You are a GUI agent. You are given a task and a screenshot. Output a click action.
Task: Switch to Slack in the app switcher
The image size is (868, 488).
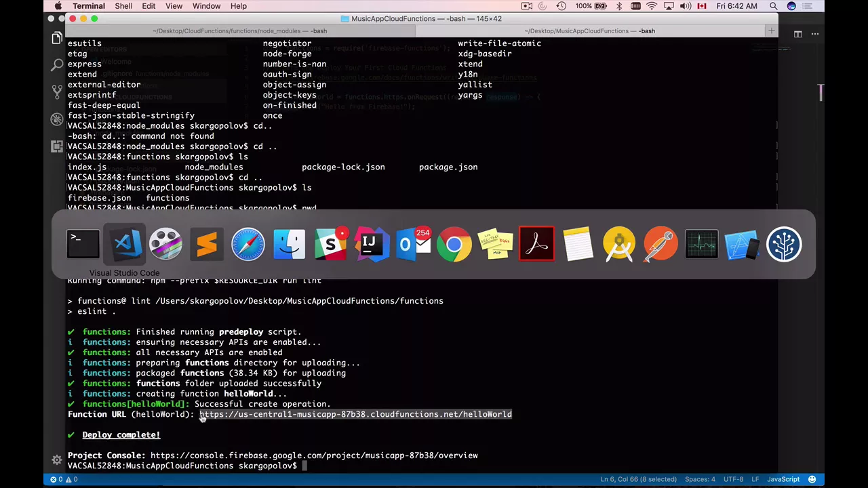[x=330, y=244]
